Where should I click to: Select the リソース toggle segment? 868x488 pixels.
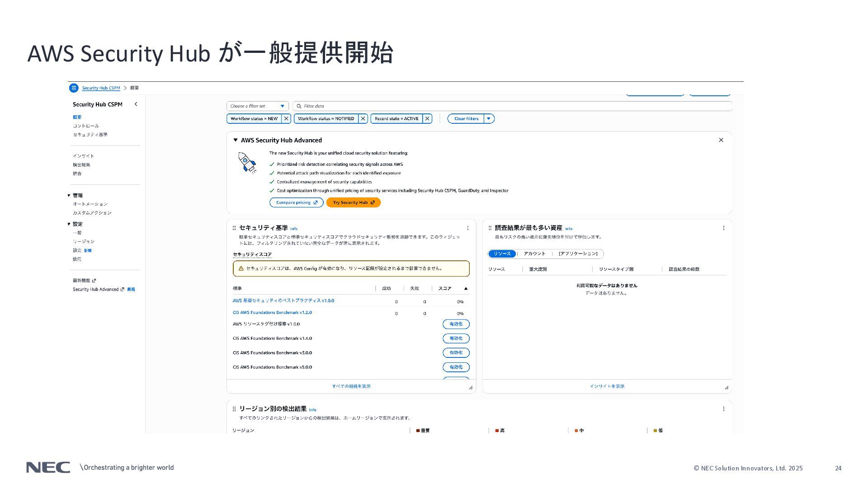502,254
